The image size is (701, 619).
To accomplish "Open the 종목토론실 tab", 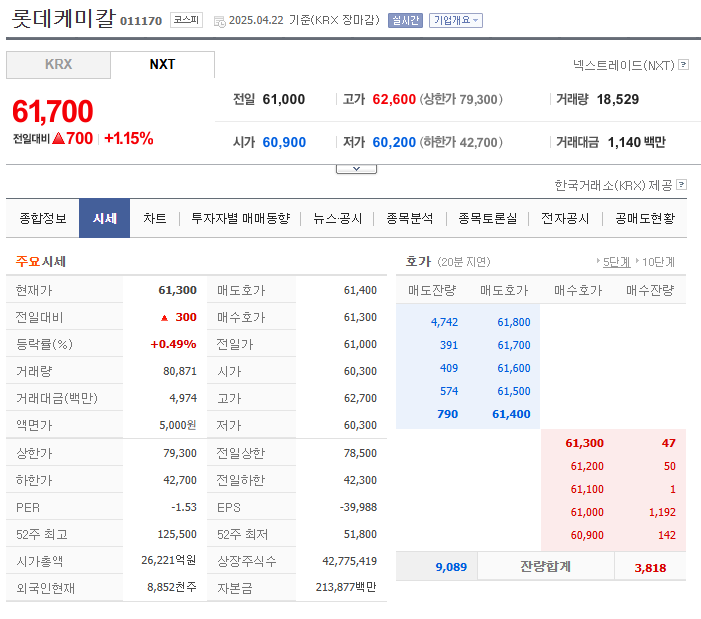I will coord(488,218).
